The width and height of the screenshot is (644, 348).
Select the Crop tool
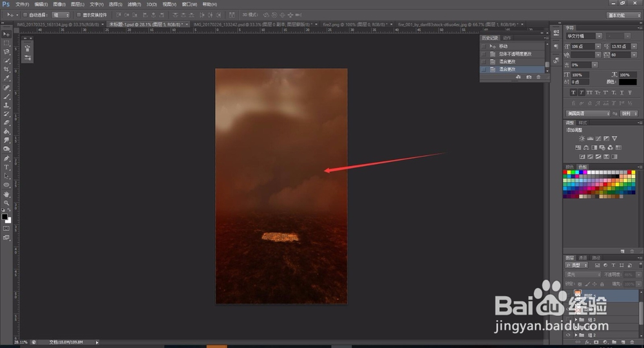click(6, 69)
